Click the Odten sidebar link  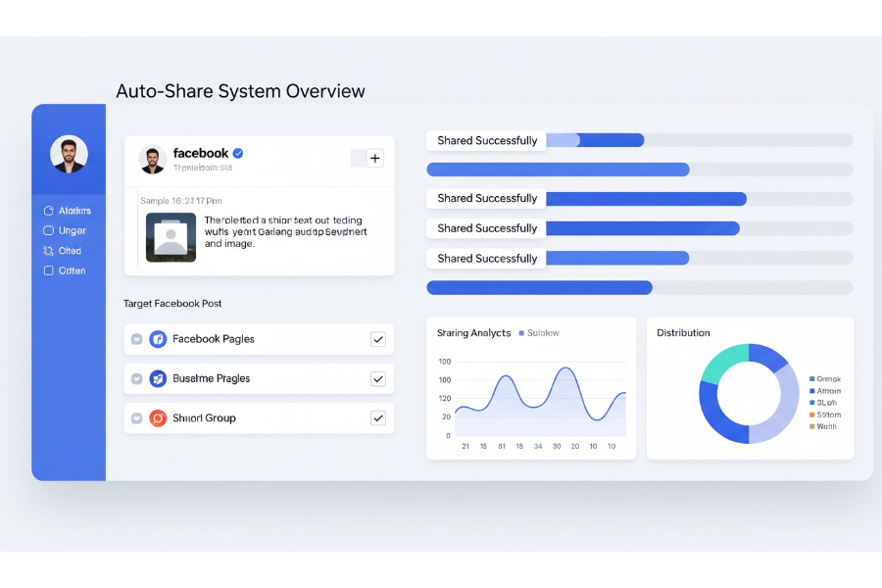click(x=72, y=270)
